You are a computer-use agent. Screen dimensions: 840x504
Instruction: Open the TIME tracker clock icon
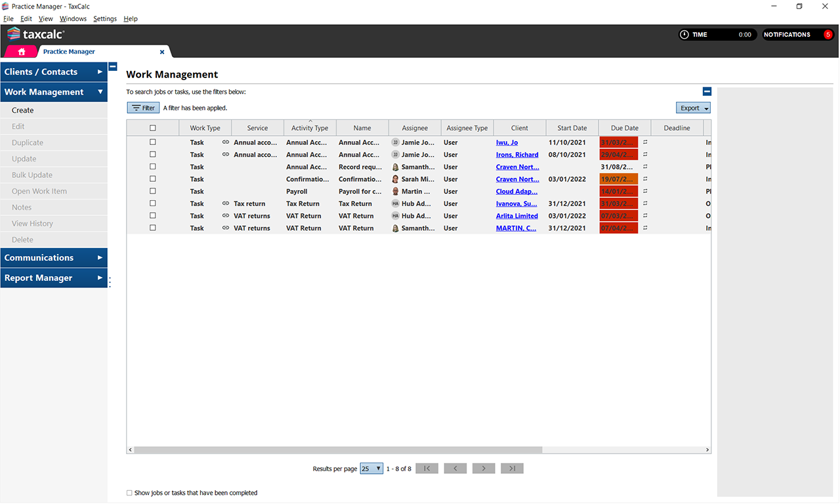coord(684,35)
